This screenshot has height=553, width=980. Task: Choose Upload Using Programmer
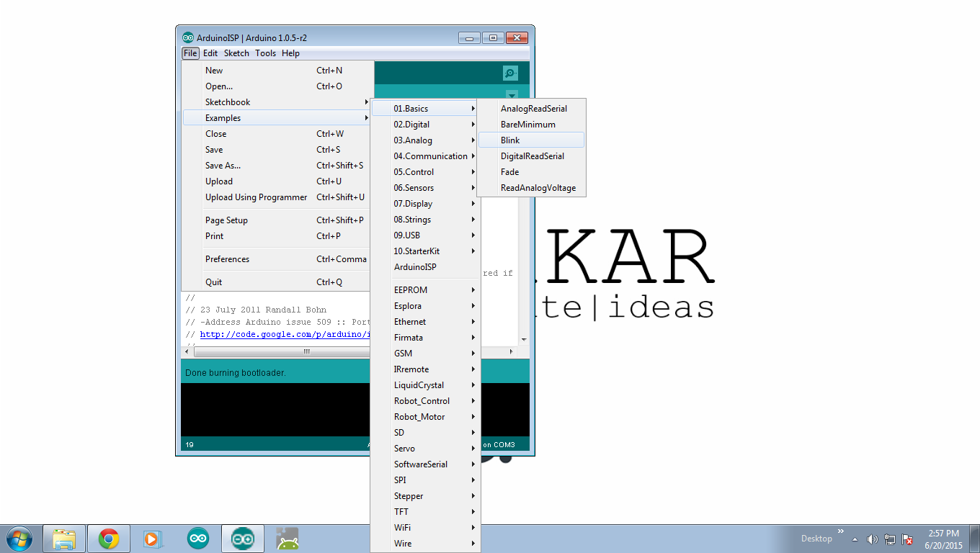[x=277, y=197]
